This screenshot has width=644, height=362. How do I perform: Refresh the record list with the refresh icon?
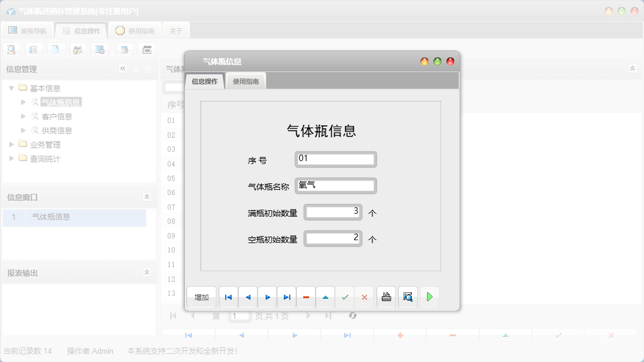click(352, 316)
